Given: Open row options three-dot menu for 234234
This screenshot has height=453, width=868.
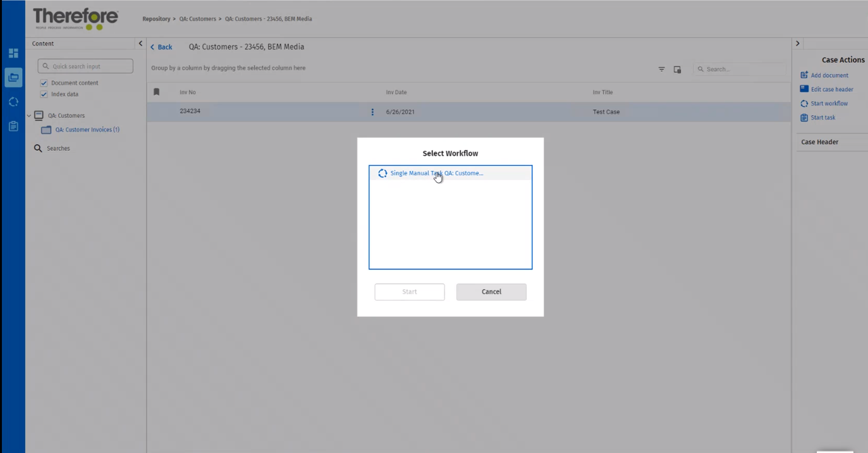Looking at the screenshot, I should (x=372, y=112).
